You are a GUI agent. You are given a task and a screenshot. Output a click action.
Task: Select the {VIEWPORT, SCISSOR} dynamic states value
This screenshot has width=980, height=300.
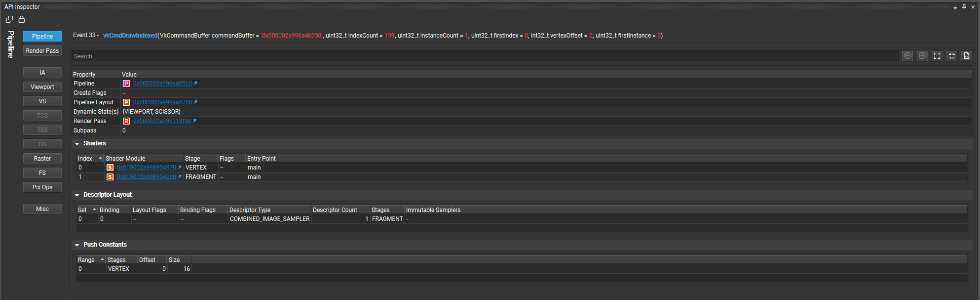151,112
